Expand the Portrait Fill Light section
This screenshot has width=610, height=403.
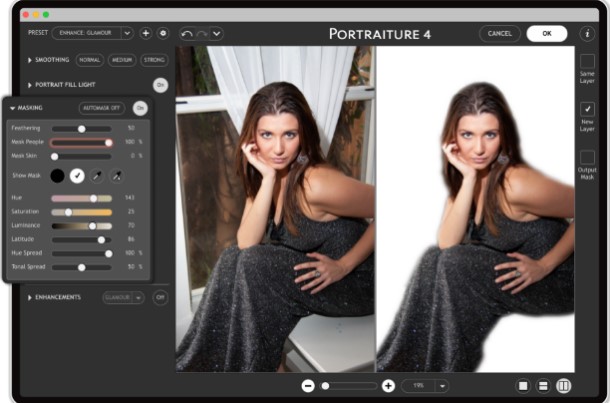(30, 85)
